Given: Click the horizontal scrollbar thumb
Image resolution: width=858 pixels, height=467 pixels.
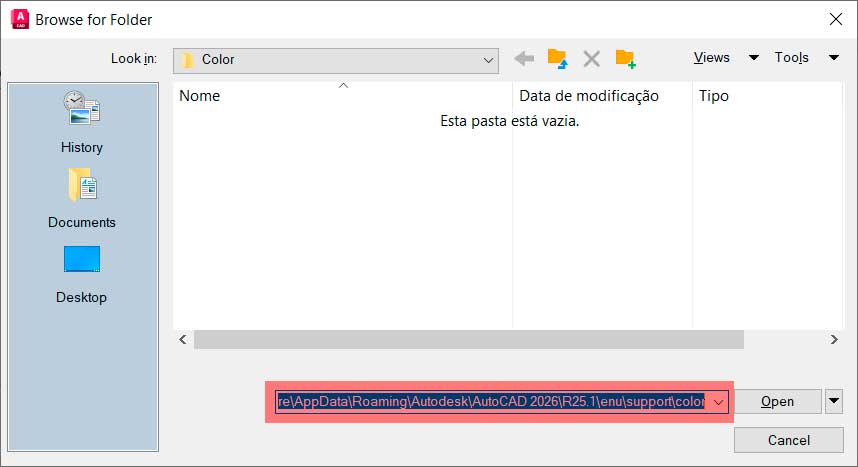Looking at the screenshot, I should coord(469,339).
